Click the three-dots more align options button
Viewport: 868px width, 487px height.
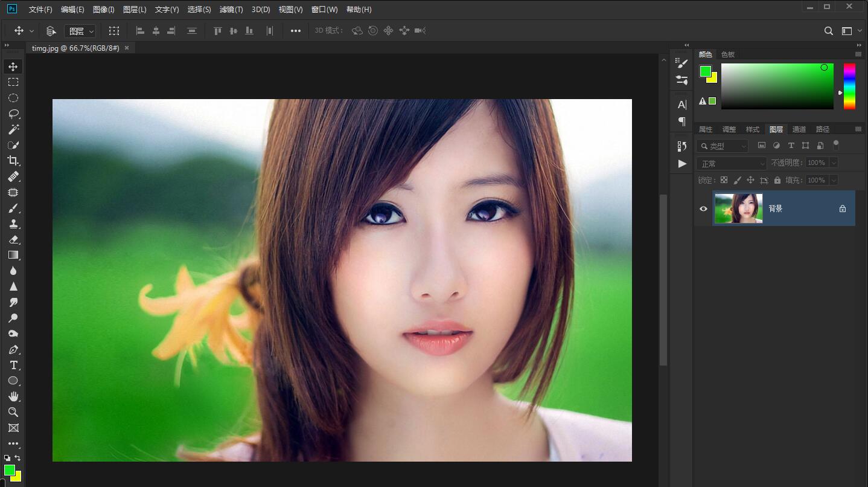point(295,31)
